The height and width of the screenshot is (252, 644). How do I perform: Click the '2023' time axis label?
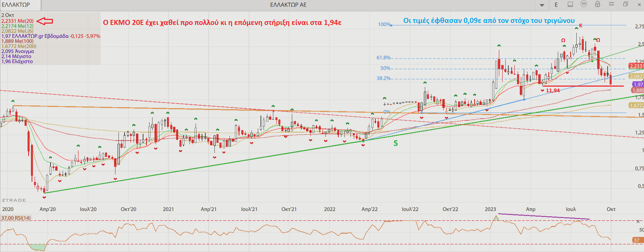pos(490,209)
